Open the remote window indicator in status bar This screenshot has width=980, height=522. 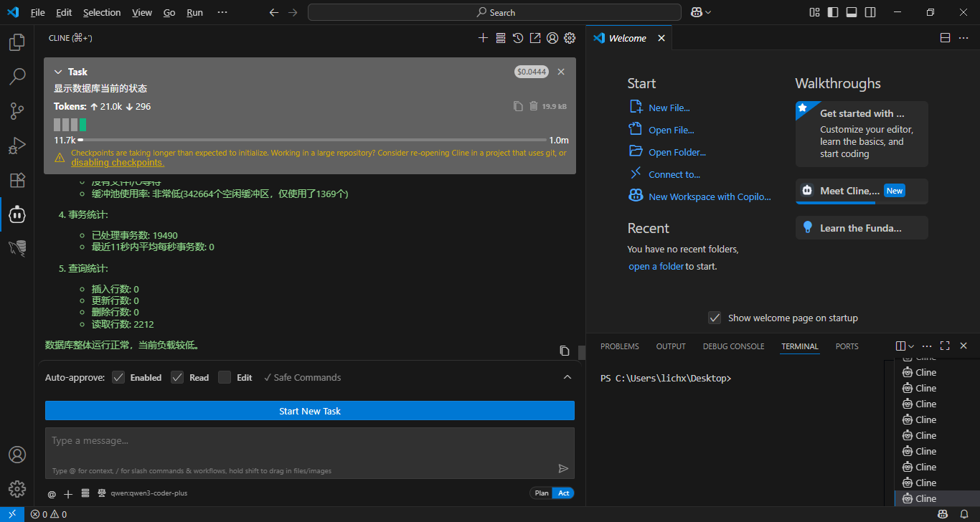(12, 514)
